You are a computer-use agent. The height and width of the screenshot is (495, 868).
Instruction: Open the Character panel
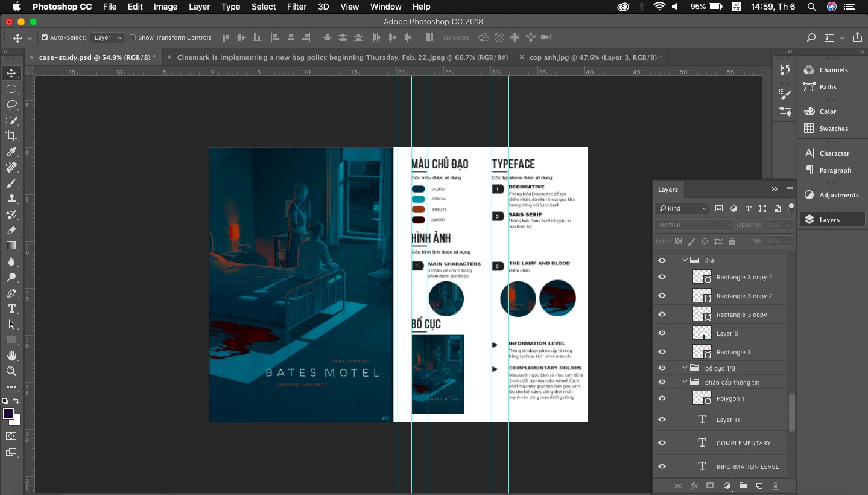[x=833, y=153]
